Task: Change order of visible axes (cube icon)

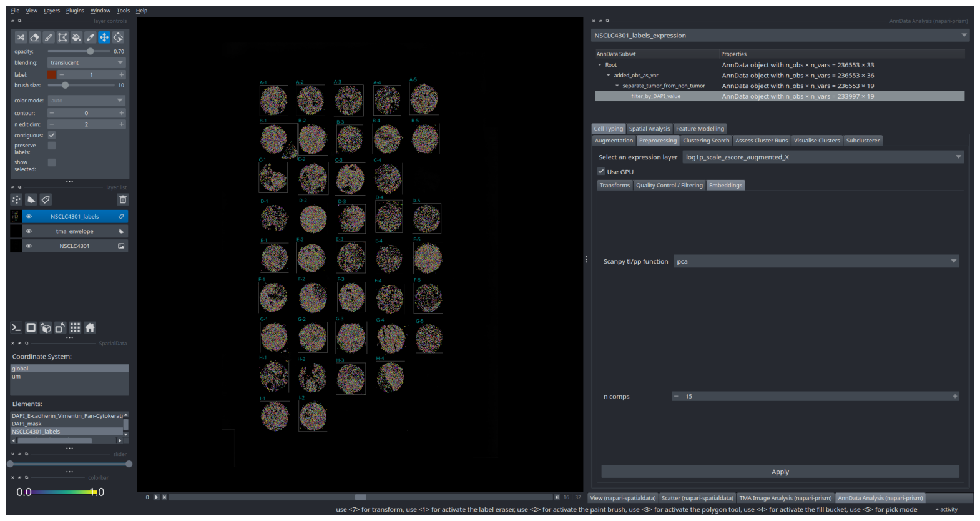Action: pyautogui.click(x=46, y=327)
